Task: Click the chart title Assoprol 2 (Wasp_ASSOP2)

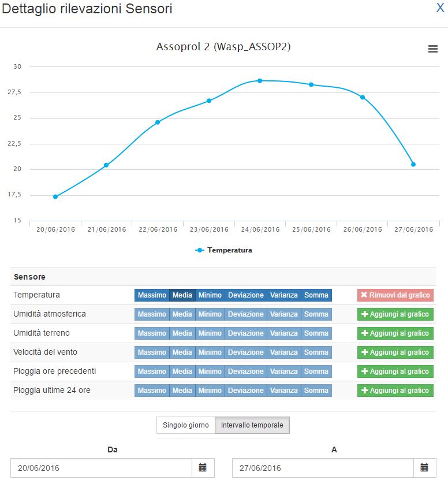Action: [223, 47]
